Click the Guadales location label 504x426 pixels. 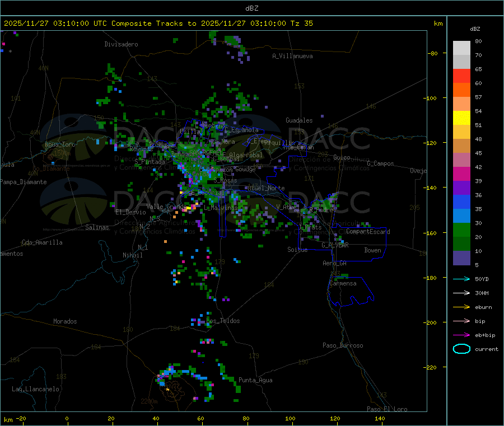299,120
